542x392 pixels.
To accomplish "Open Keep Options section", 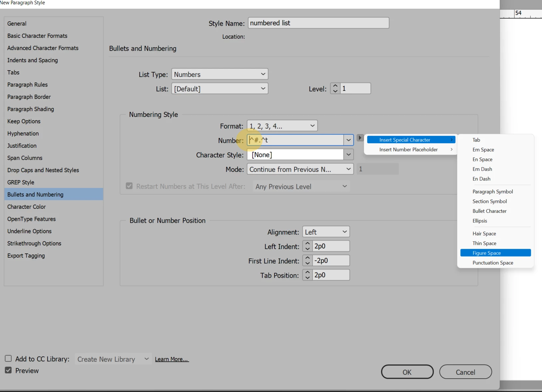I will coord(54,121).
